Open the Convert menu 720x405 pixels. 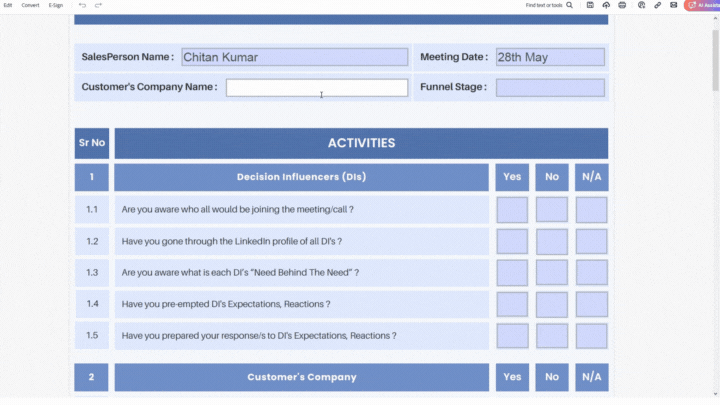(x=31, y=5)
